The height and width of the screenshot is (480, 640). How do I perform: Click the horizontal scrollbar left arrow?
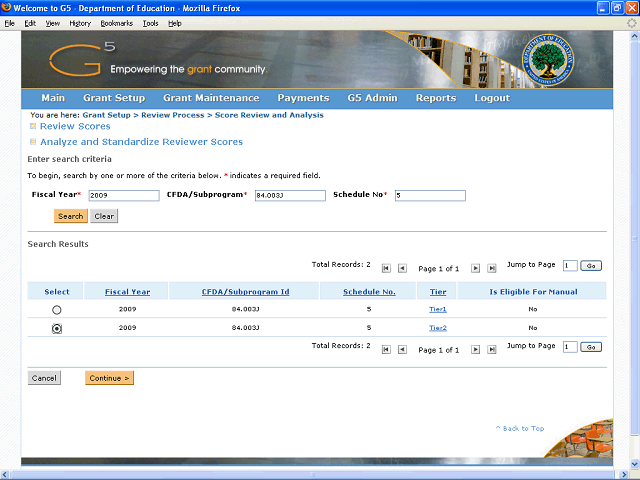point(4,475)
